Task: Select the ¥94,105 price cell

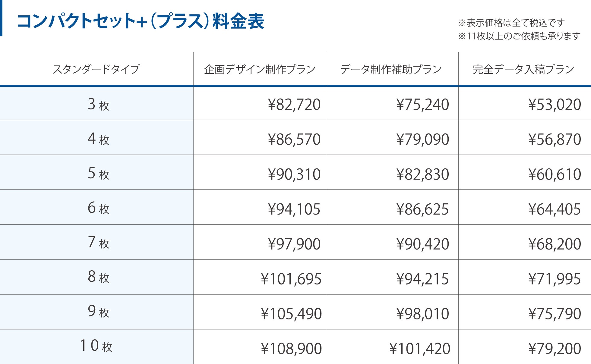Action: (x=294, y=209)
